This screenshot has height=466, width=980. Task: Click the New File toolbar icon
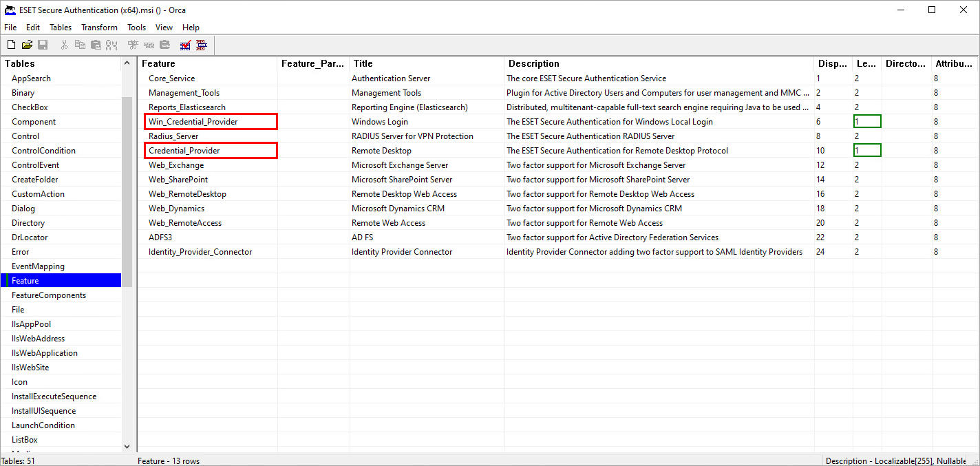click(11, 44)
